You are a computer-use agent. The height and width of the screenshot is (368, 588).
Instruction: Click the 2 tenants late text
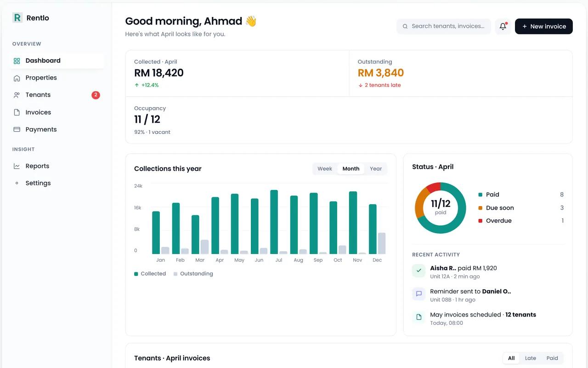click(x=383, y=85)
